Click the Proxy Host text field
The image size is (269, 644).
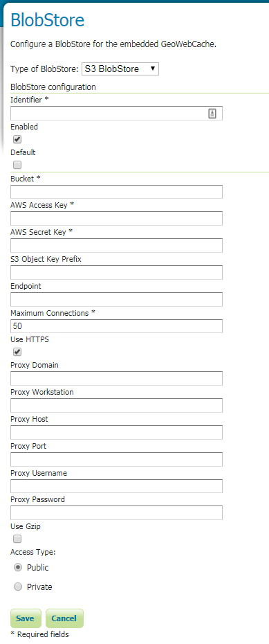[x=116, y=433]
